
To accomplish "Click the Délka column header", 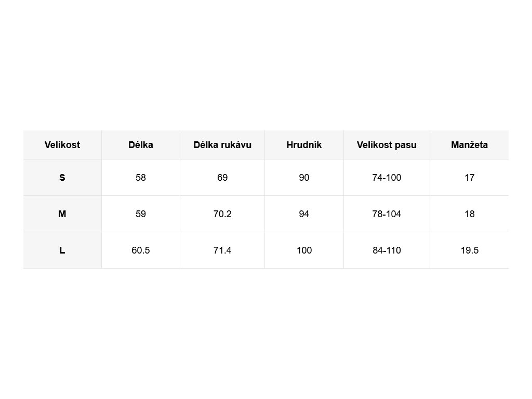I will [x=141, y=145].
